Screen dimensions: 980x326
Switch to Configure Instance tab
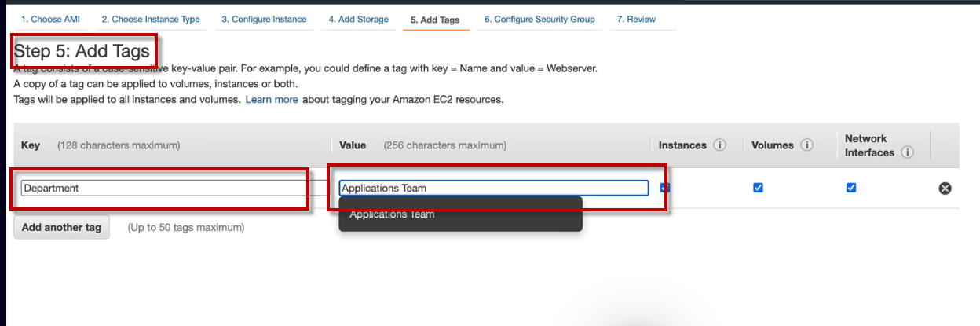point(264,20)
